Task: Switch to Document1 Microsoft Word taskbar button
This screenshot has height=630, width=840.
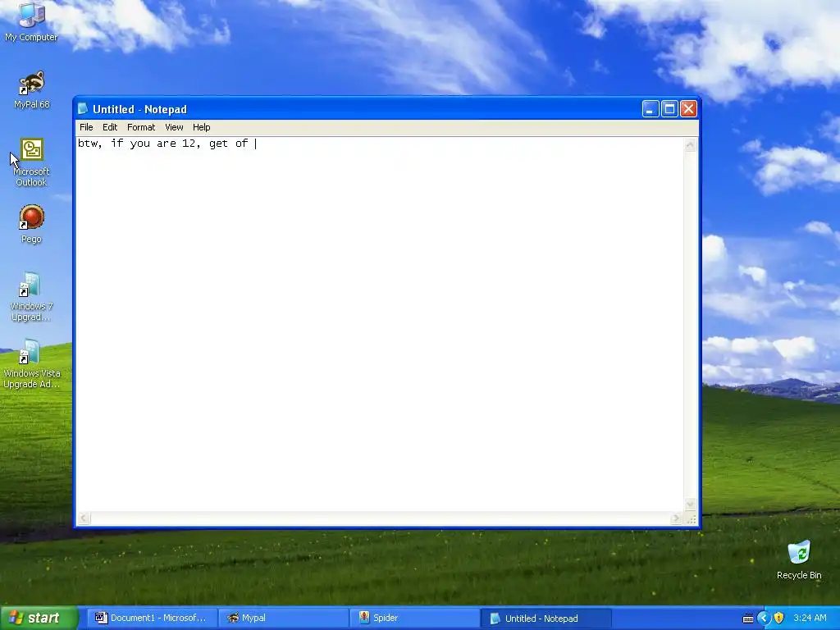Action: (152, 618)
